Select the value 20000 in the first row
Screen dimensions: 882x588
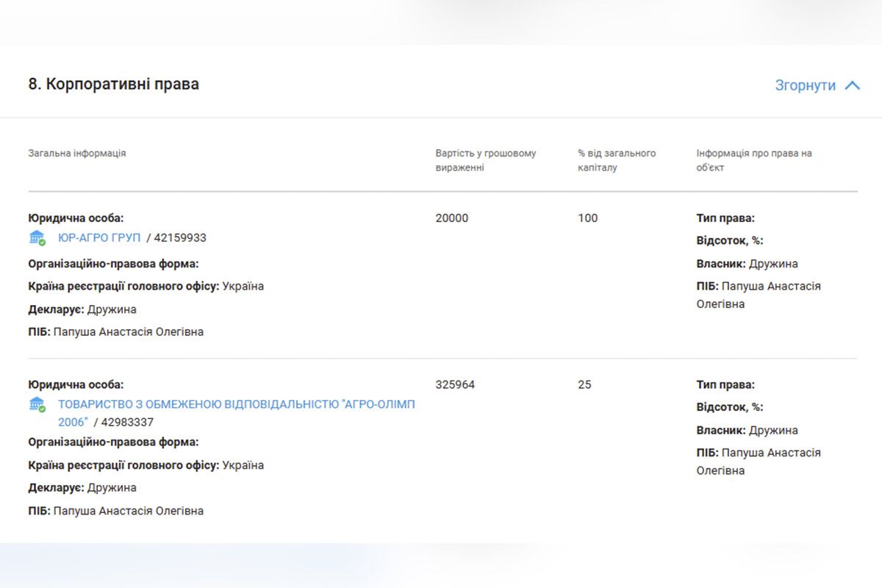451,218
